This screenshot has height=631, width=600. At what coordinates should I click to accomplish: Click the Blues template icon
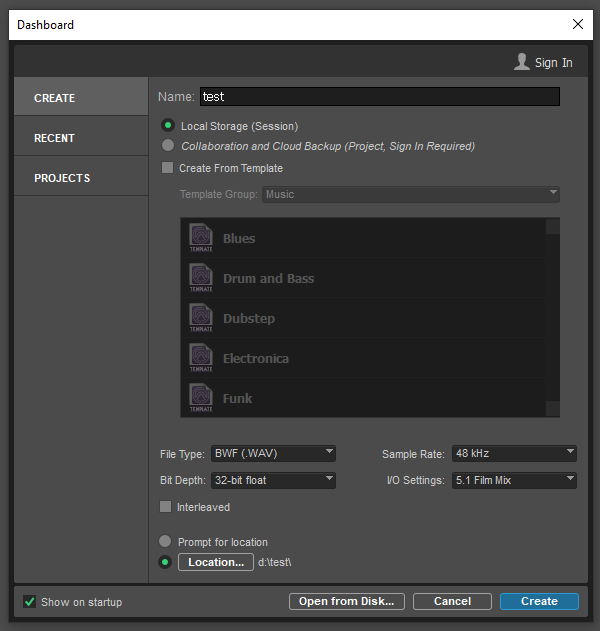pyautogui.click(x=201, y=237)
